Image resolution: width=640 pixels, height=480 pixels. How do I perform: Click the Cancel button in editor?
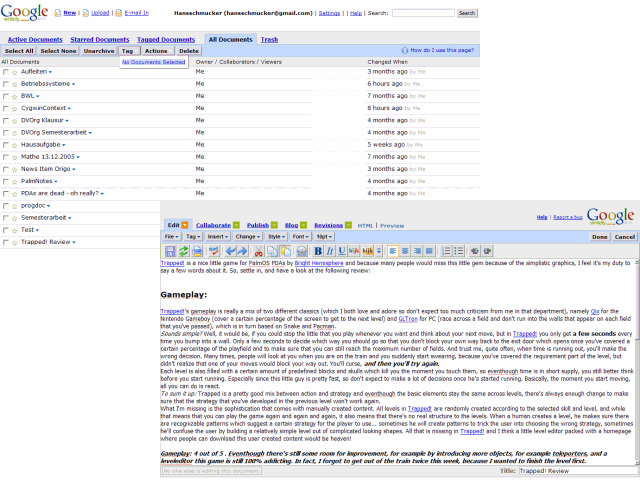(x=624, y=237)
